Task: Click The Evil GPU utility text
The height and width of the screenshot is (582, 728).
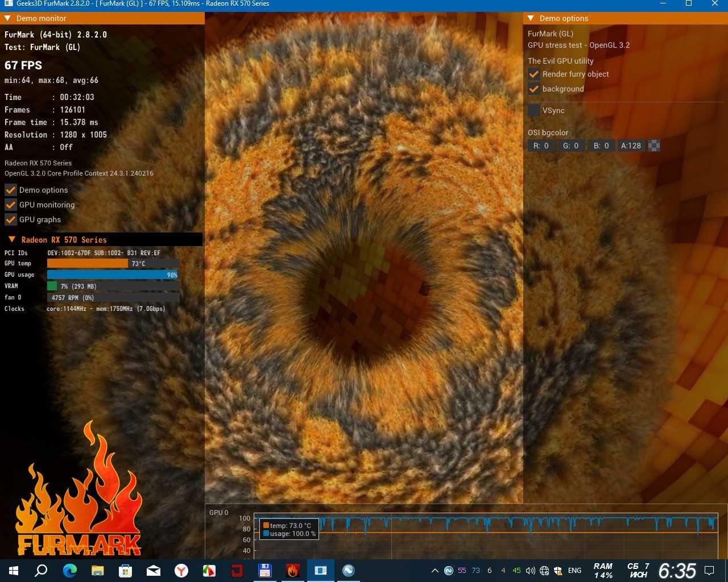Action: pyautogui.click(x=561, y=61)
